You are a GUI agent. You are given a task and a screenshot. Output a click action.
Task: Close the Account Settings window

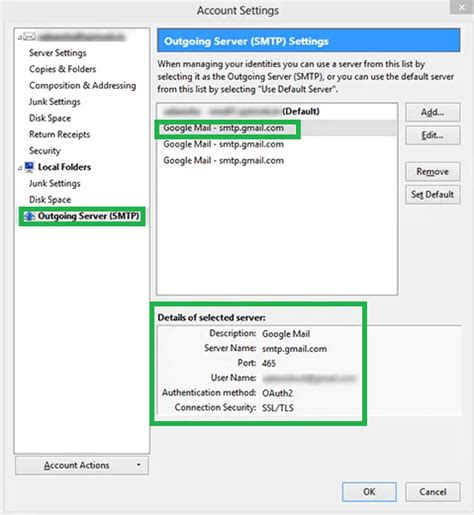(462, 7)
